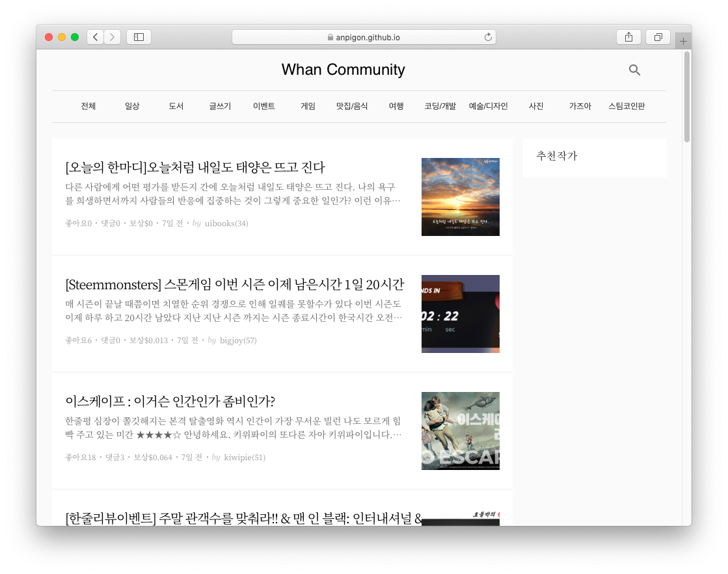Image resolution: width=728 pixels, height=574 pixels.
Task: Open the 코딩/개발 category
Action: point(440,106)
